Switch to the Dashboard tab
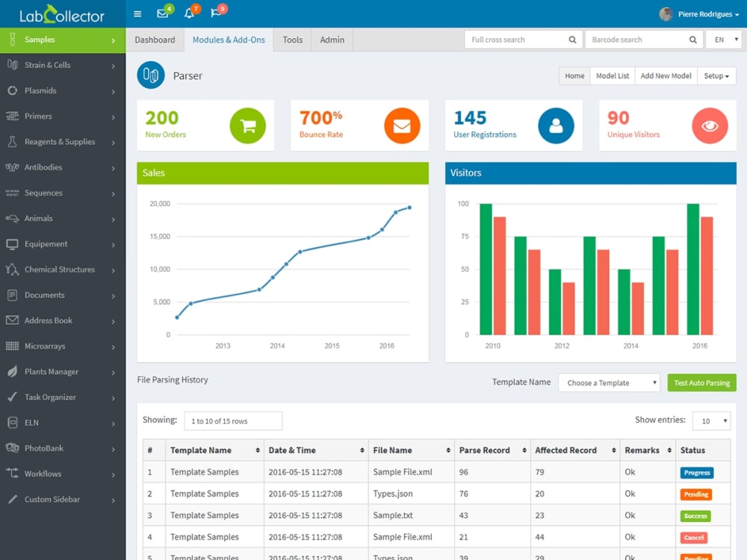This screenshot has height=560, width=747. pyautogui.click(x=155, y=40)
